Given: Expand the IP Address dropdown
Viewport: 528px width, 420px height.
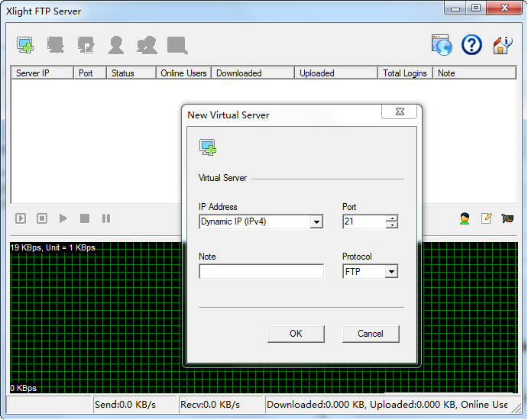Looking at the screenshot, I should (316, 222).
